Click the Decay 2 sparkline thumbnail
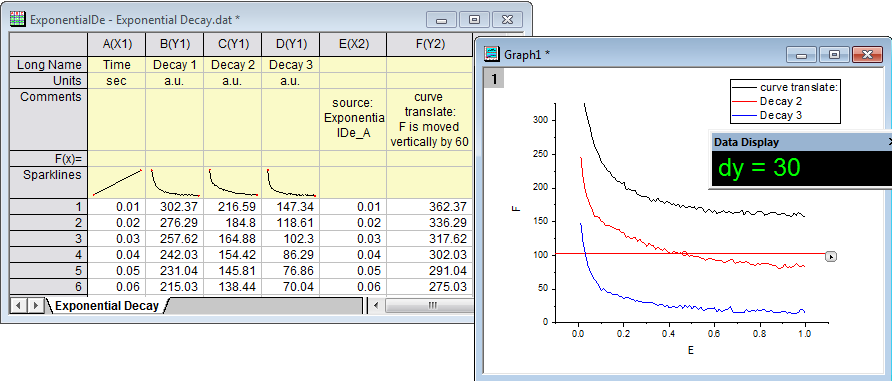 [233, 183]
